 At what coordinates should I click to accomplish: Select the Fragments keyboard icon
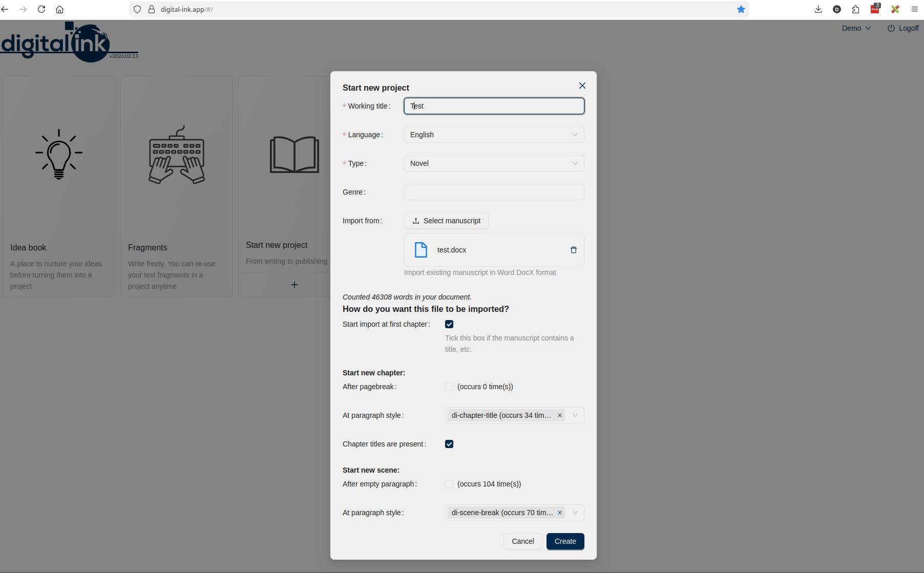[x=176, y=155]
